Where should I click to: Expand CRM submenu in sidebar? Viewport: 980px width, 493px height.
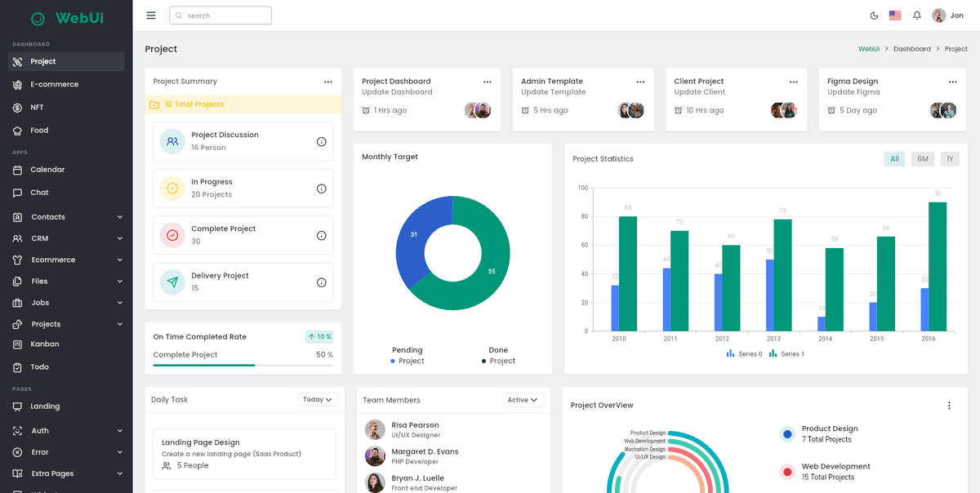[66, 238]
